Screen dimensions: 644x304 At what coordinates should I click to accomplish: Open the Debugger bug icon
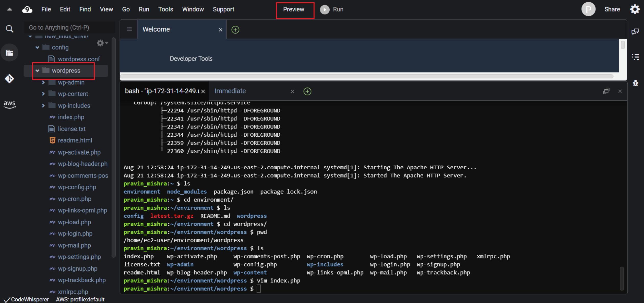[x=635, y=83]
